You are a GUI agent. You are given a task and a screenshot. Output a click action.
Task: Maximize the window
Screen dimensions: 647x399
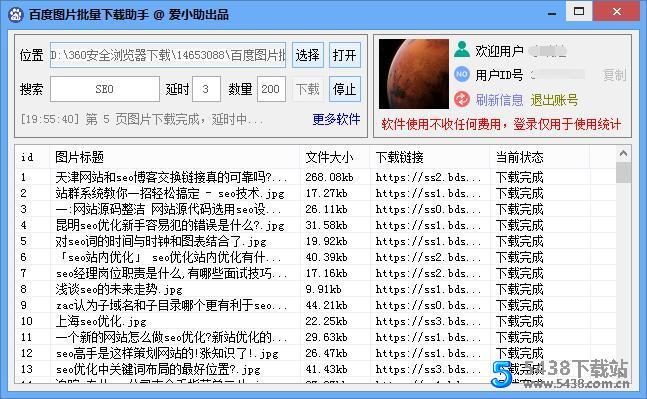pyautogui.click(x=579, y=11)
